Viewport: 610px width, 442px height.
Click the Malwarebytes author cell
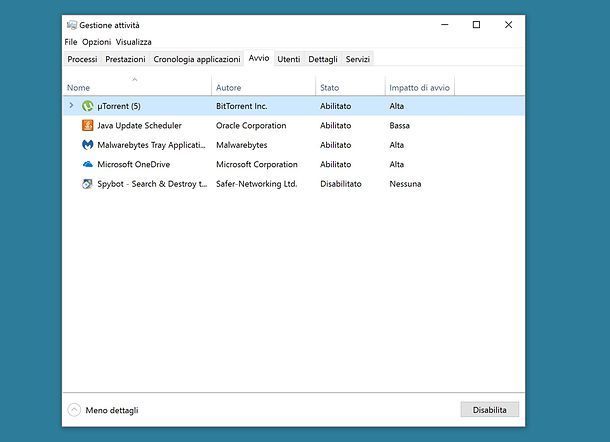pos(242,145)
